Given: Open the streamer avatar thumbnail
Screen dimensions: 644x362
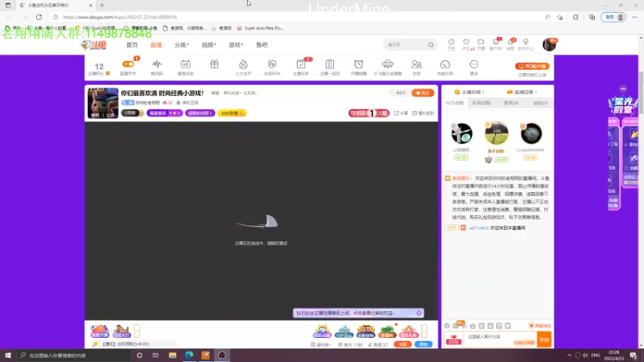Looking at the screenshot, I should (103, 103).
